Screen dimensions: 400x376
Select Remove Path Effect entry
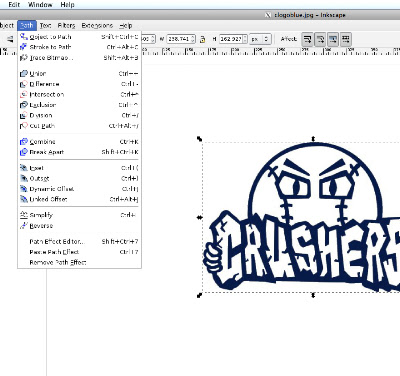79,262
